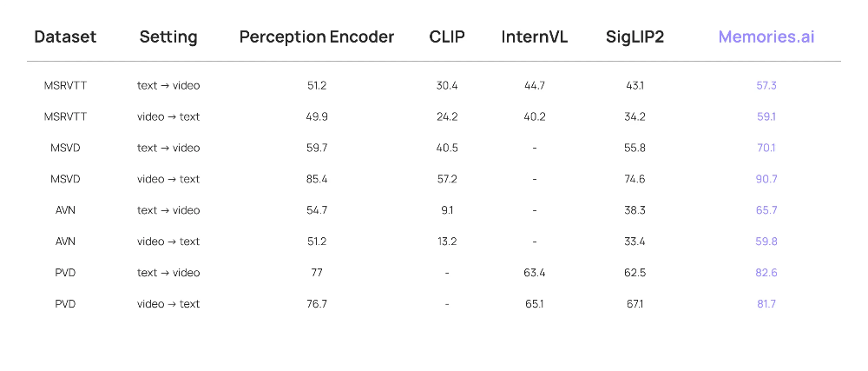Image resolution: width=868 pixels, height=371 pixels.
Task: Click the CLIP column header
Action: [x=447, y=37]
